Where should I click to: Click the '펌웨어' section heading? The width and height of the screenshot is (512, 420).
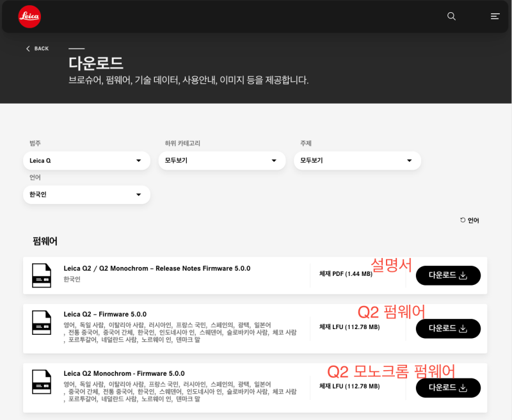tap(45, 241)
